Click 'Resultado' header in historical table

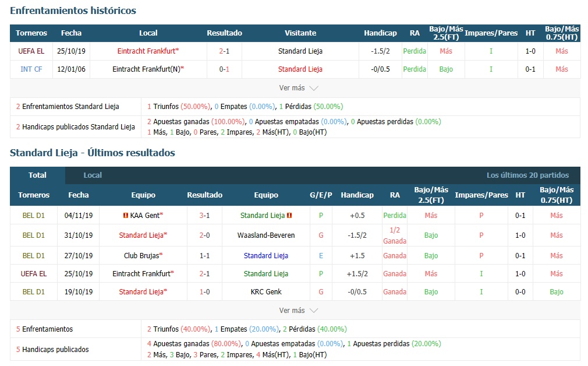pos(224,33)
